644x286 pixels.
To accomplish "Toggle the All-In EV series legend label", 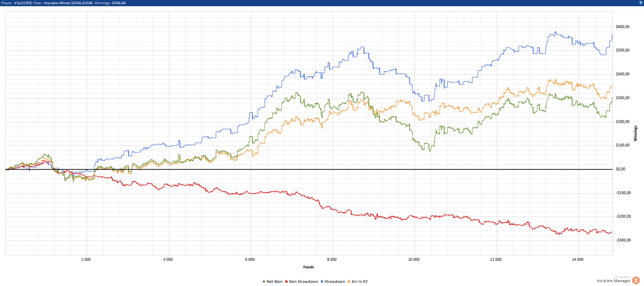I will (x=360, y=282).
